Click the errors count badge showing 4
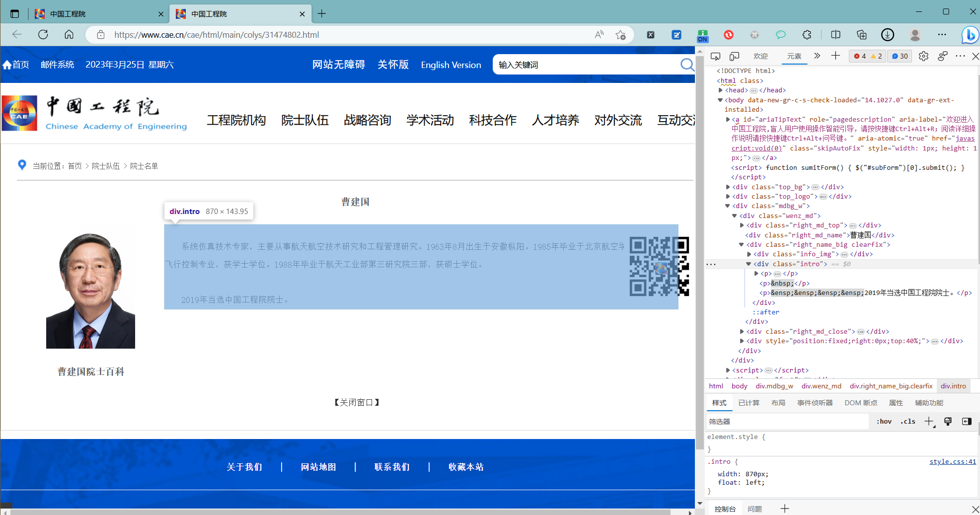This screenshot has height=515, width=980. click(860, 56)
